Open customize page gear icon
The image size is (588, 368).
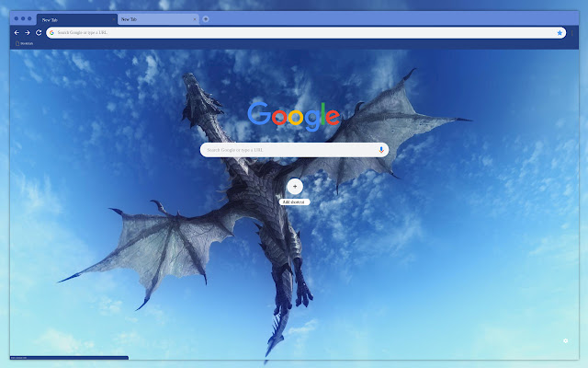(566, 340)
